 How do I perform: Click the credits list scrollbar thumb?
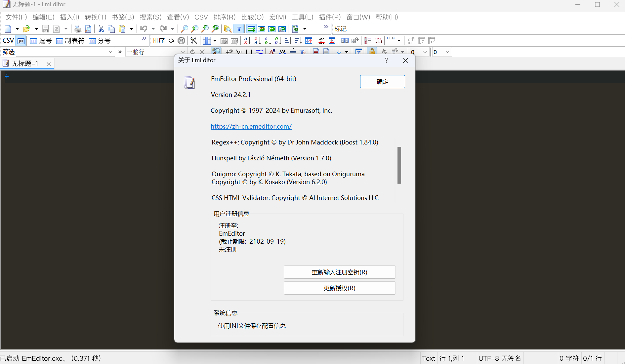tap(399, 165)
